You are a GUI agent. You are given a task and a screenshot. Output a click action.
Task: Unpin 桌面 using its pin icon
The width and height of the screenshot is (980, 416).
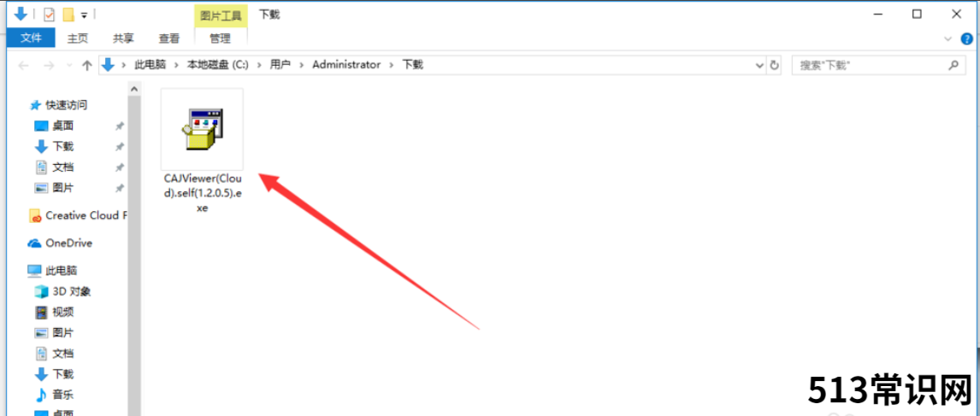(x=120, y=126)
